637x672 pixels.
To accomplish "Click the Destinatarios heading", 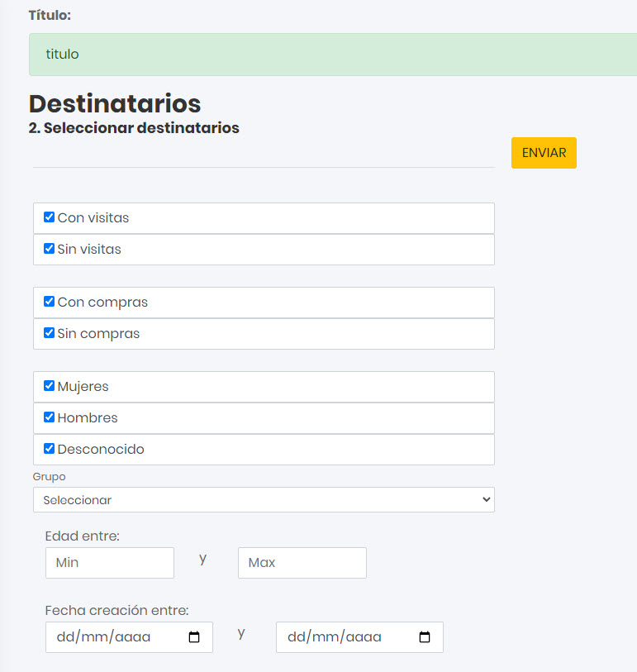I will click(x=115, y=104).
